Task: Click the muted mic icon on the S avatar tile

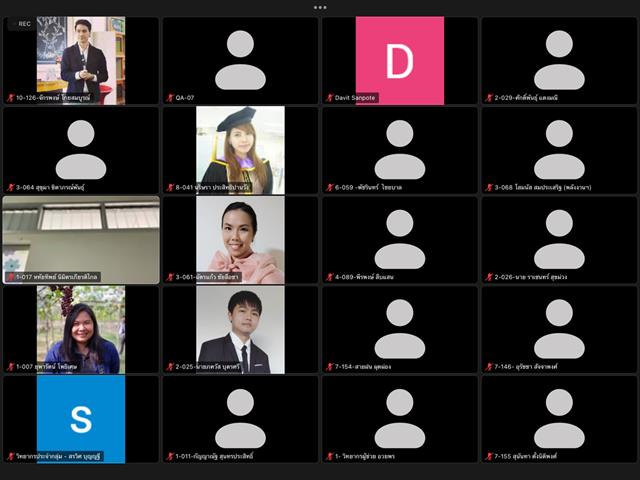Action: click(11, 456)
